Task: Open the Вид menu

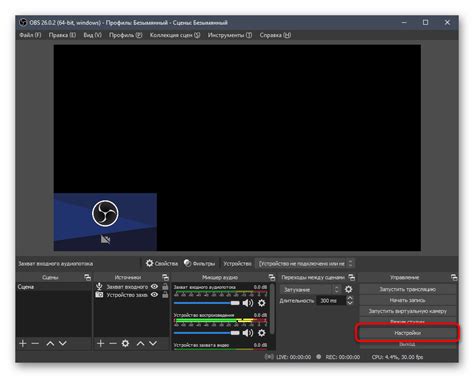Action: pyautogui.click(x=92, y=35)
